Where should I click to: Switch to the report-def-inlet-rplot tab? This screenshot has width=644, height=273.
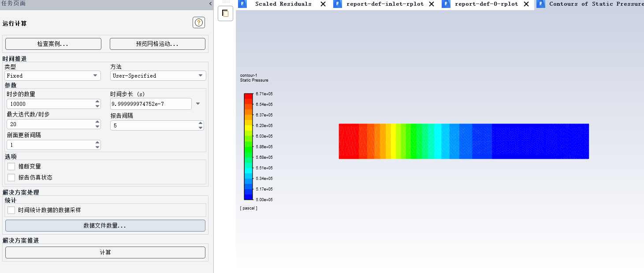385,4
